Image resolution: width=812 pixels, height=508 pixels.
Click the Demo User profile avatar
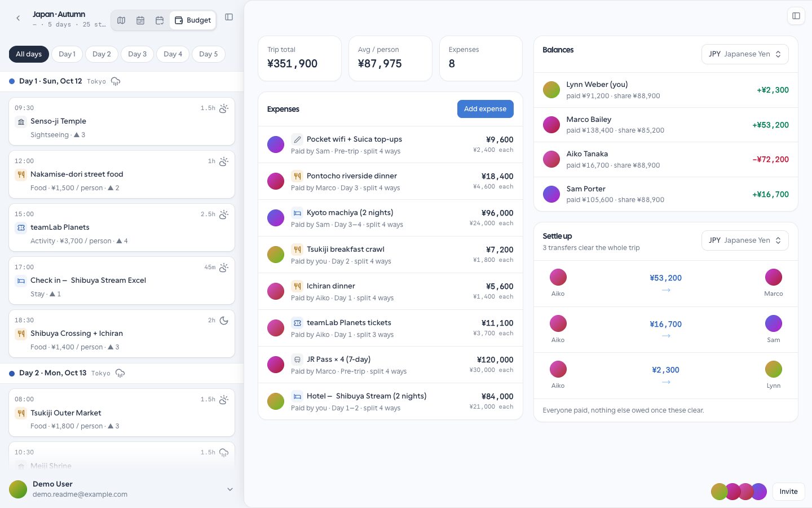point(18,489)
